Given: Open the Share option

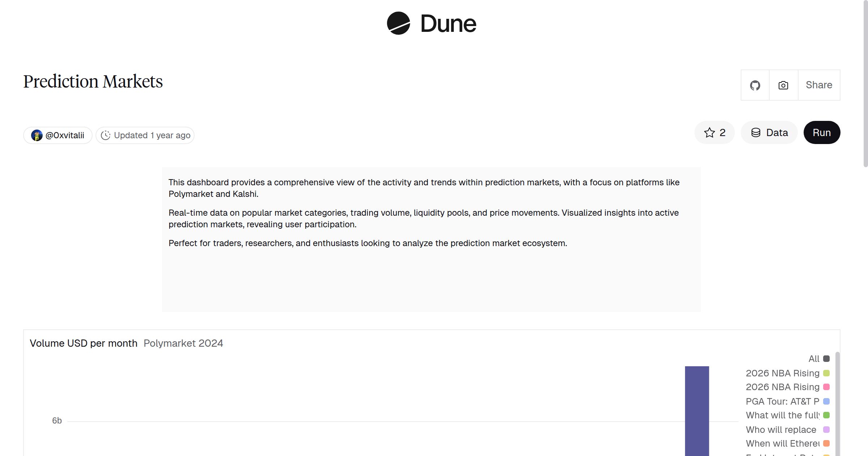Looking at the screenshot, I should click(x=818, y=85).
